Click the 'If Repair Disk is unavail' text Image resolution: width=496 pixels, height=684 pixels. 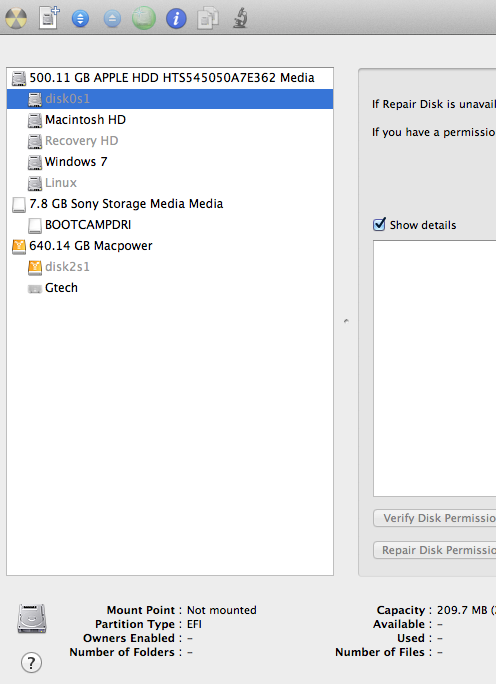click(434, 104)
